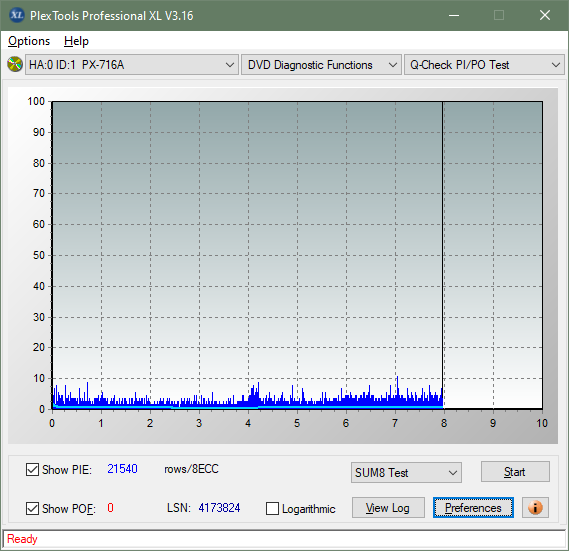This screenshot has height=551, width=569.
Task: Open the Preferences button
Action: 473,507
